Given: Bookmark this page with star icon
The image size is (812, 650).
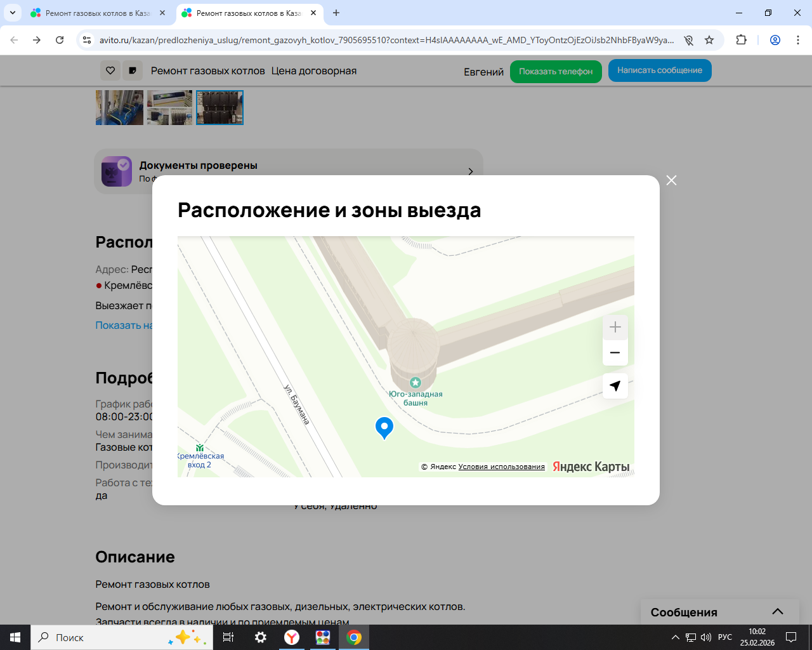Looking at the screenshot, I should click(709, 40).
